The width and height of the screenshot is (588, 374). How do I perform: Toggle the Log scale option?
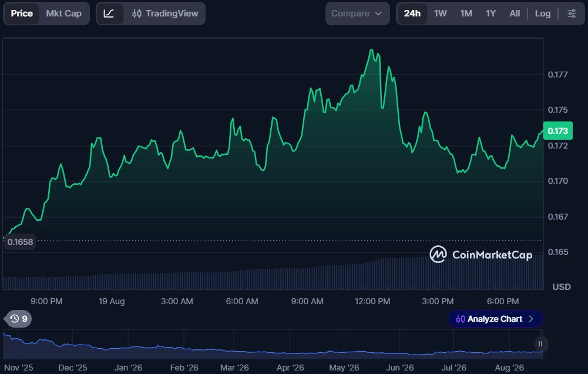click(x=543, y=14)
